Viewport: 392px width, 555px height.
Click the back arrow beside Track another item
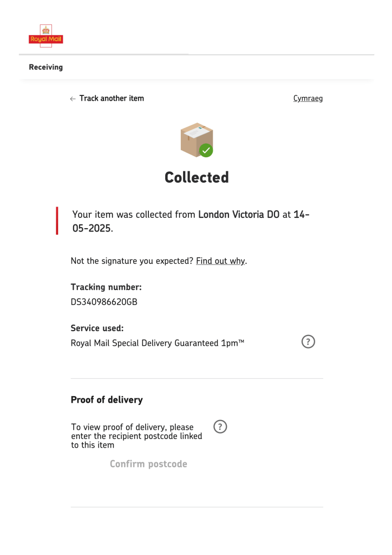73,99
